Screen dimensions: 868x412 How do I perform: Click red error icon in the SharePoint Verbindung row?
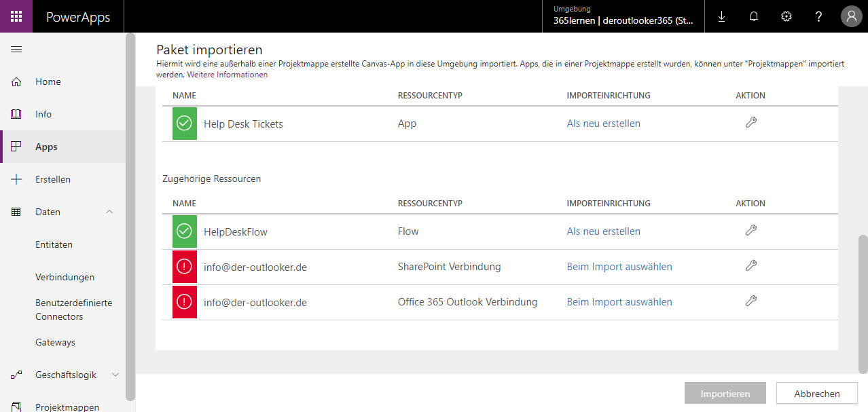184,267
